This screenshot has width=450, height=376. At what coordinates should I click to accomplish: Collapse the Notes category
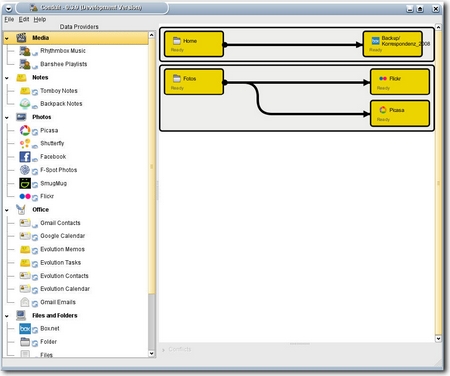point(7,78)
